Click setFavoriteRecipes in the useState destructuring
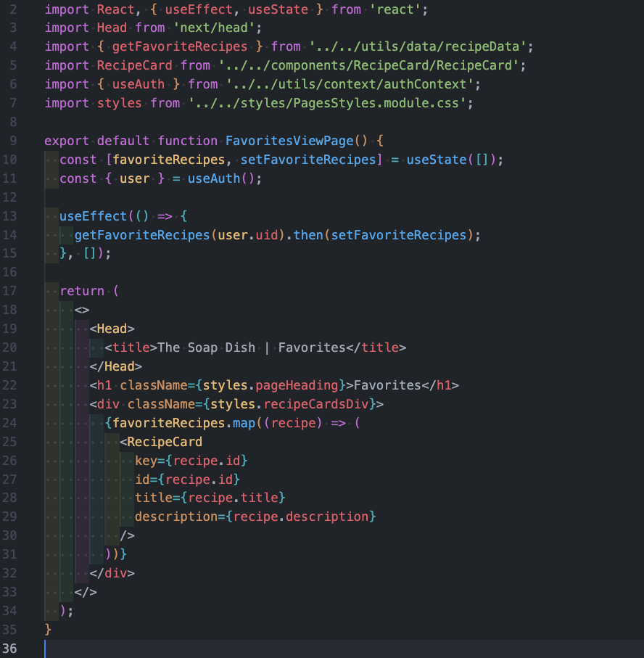 click(308, 160)
